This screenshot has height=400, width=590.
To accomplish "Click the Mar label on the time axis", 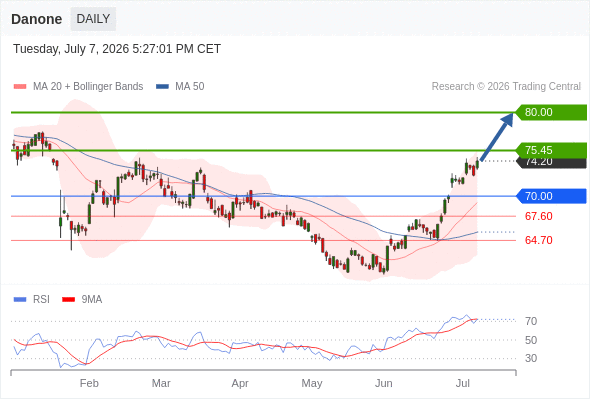I will [x=161, y=383].
